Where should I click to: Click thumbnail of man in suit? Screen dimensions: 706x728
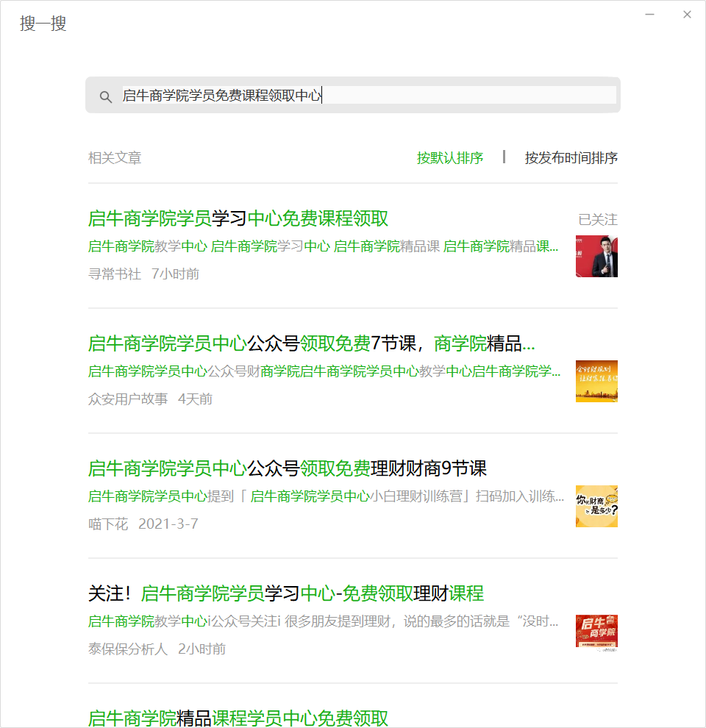pos(596,257)
